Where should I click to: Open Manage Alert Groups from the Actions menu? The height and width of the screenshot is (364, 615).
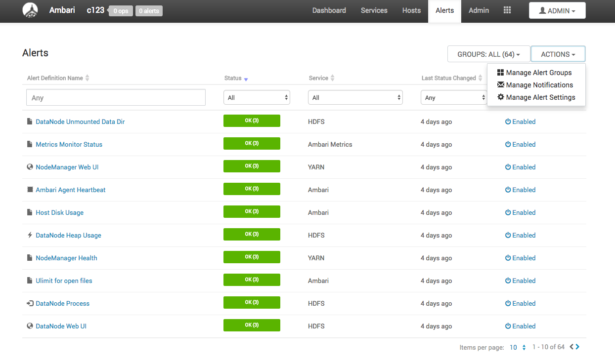pos(538,73)
